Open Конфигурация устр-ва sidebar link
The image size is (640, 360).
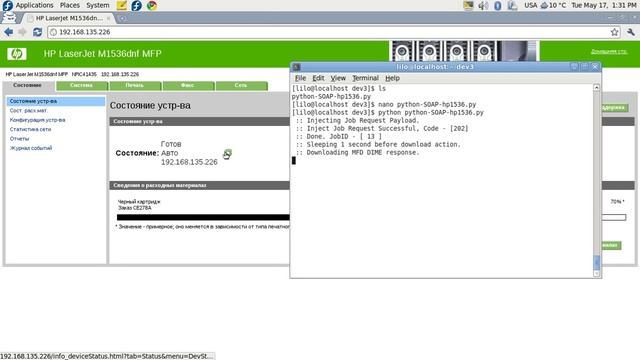pos(38,120)
